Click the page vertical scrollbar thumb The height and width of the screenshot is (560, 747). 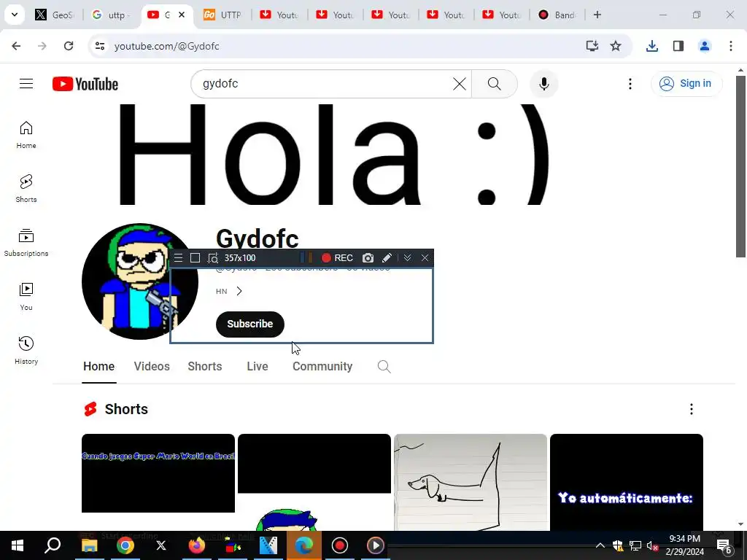point(740,167)
